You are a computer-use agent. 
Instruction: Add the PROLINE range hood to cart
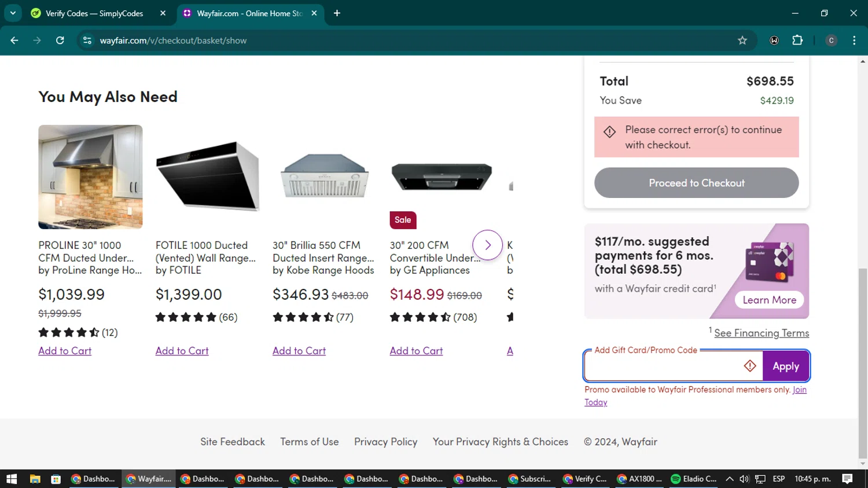point(65,351)
